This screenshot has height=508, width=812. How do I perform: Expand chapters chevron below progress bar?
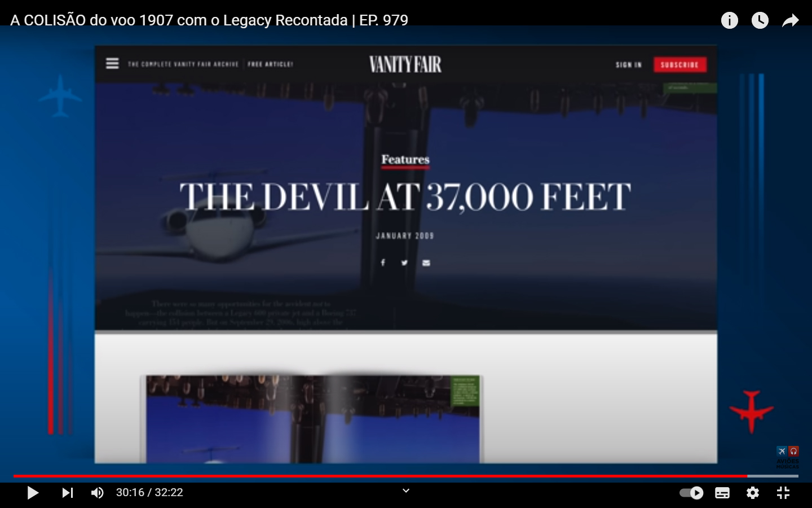(x=406, y=491)
